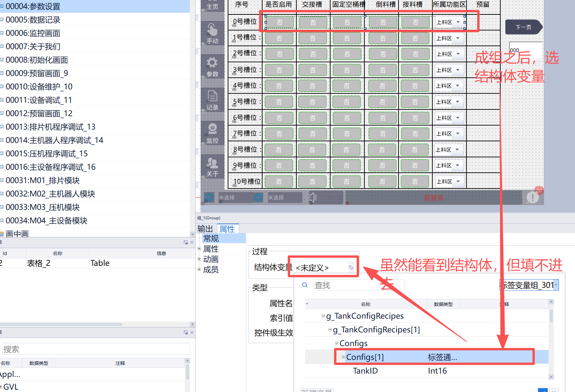Click the 关于 users icon
The image size is (575, 392).
(212, 163)
